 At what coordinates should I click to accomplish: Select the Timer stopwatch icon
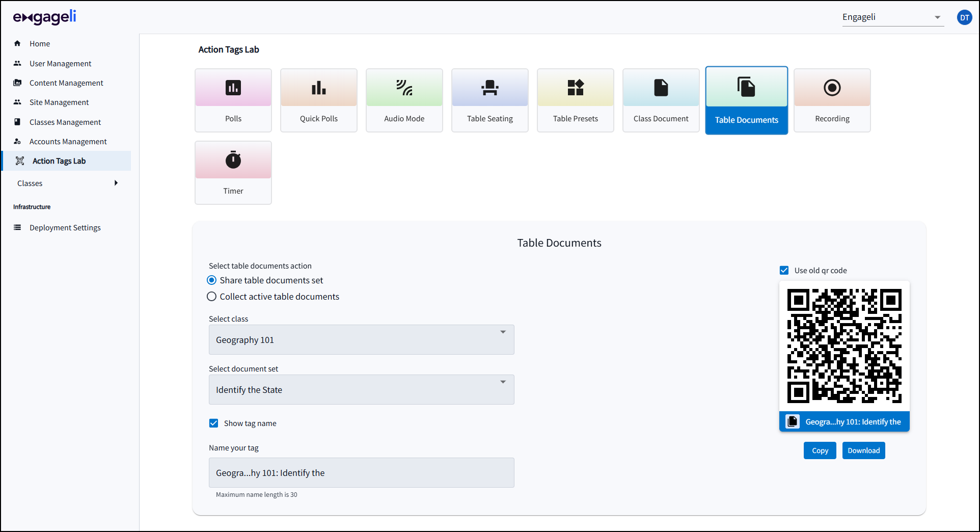point(233,159)
